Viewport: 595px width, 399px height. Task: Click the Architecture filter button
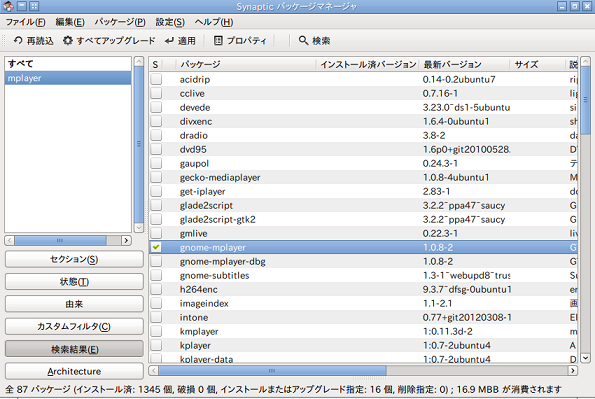(74, 371)
